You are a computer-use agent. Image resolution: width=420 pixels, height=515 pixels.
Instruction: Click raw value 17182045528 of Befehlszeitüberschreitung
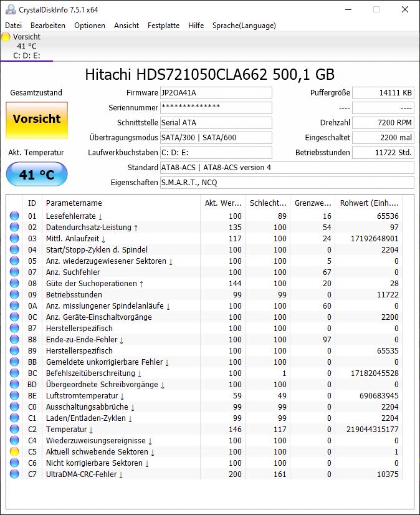click(x=375, y=373)
